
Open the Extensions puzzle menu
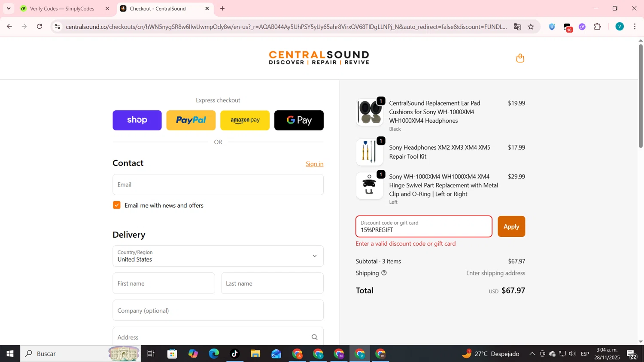point(598,27)
